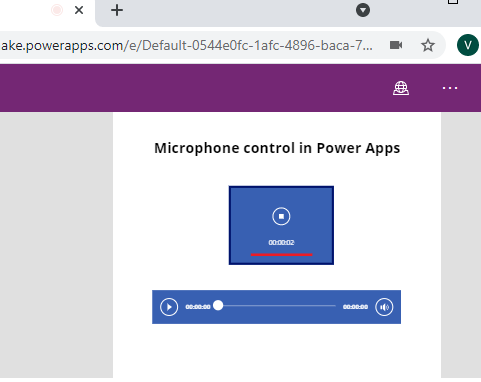
Task: Play the recorded audio
Action: tap(169, 307)
